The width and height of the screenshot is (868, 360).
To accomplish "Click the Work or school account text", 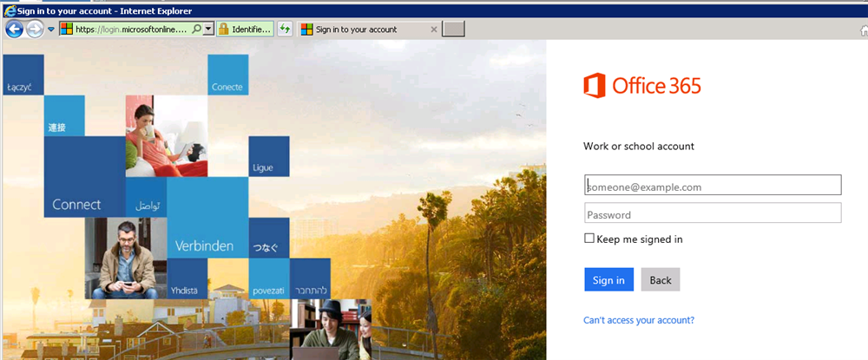I will (639, 147).
